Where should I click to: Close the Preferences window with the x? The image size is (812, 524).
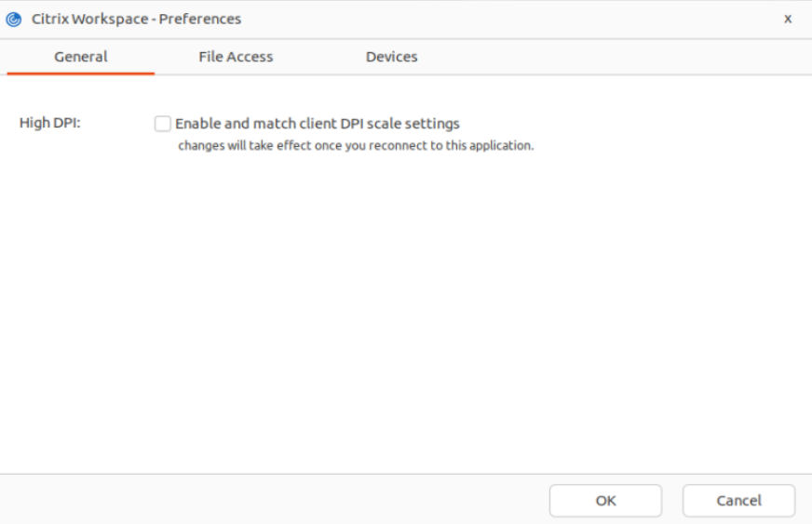788,19
